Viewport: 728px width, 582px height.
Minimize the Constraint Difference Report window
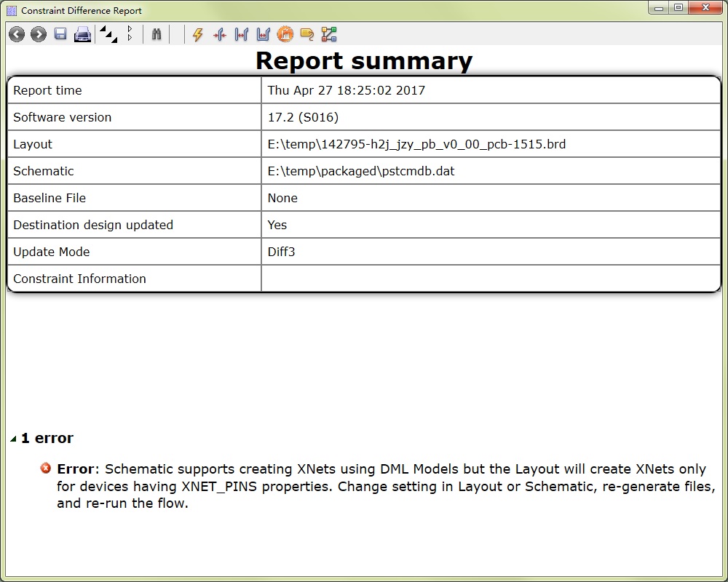[x=658, y=8]
